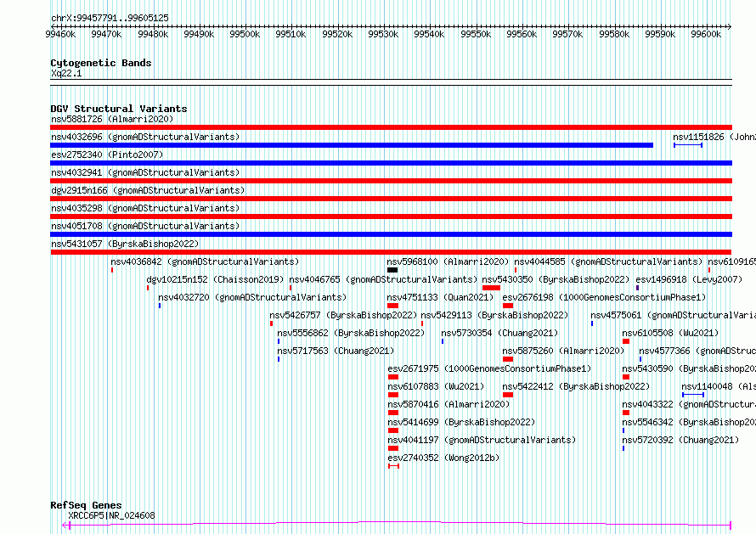The height and width of the screenshot is (534, 756).
Task: Open nsv5870416 (Almarri2020) label
Action: click(449, 404)
